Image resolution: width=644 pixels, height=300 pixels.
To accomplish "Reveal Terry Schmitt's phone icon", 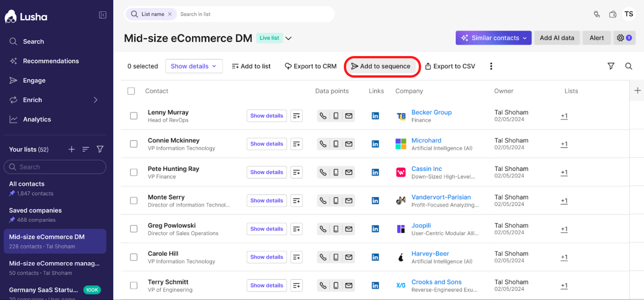I will 323,285.
